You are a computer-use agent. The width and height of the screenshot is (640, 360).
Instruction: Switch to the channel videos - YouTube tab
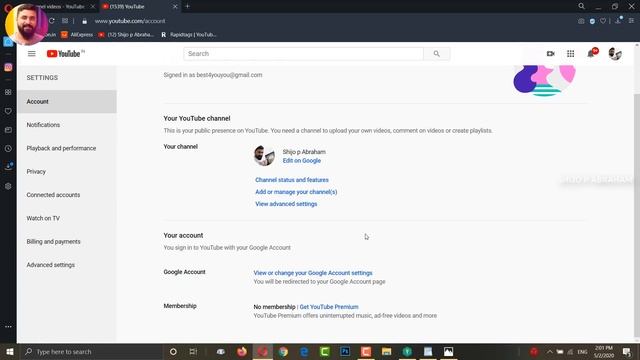click(61, 7)
